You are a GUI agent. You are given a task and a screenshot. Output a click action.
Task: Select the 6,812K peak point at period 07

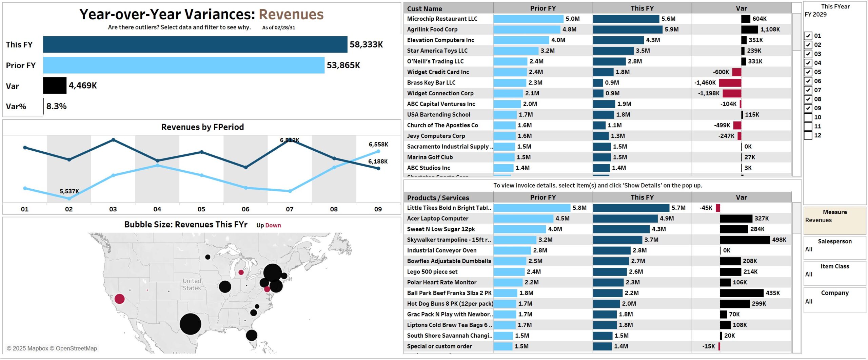290,140
